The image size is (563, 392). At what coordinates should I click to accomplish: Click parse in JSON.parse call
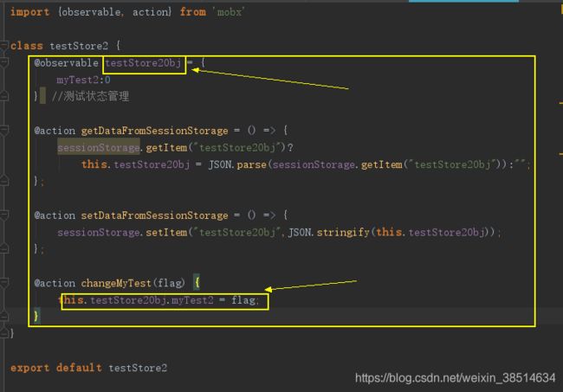tap(251, 164)
